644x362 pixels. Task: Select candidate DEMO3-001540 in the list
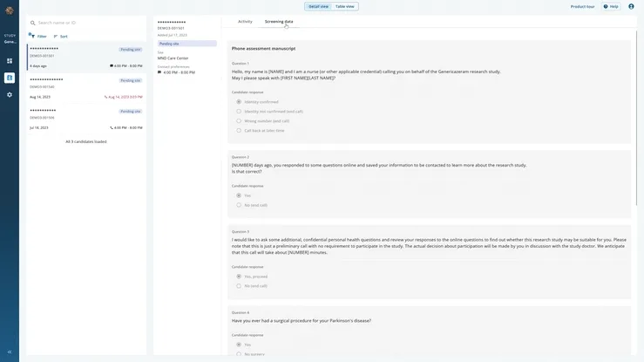click(86, 88)
